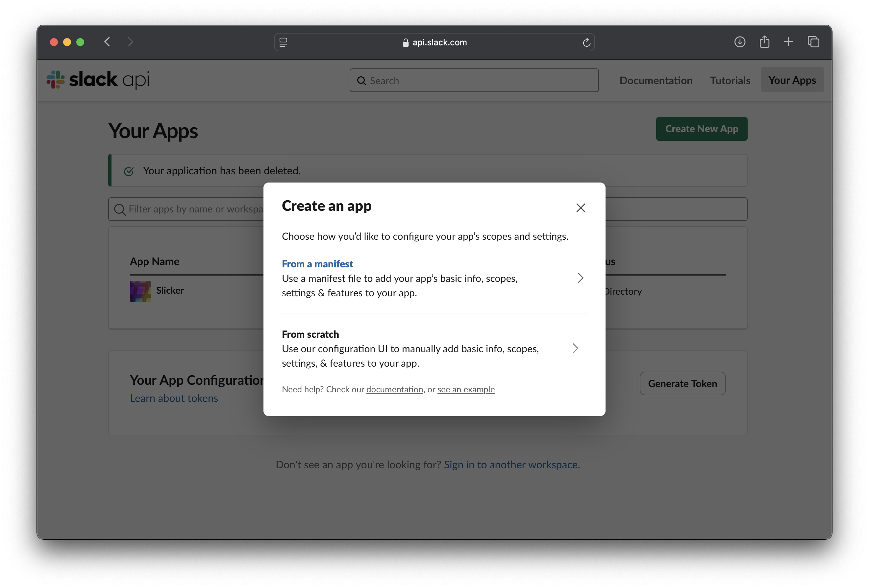Select the From a manifest option
The width and height of the screenshot is (869, 588).
[x=317, y=264]
